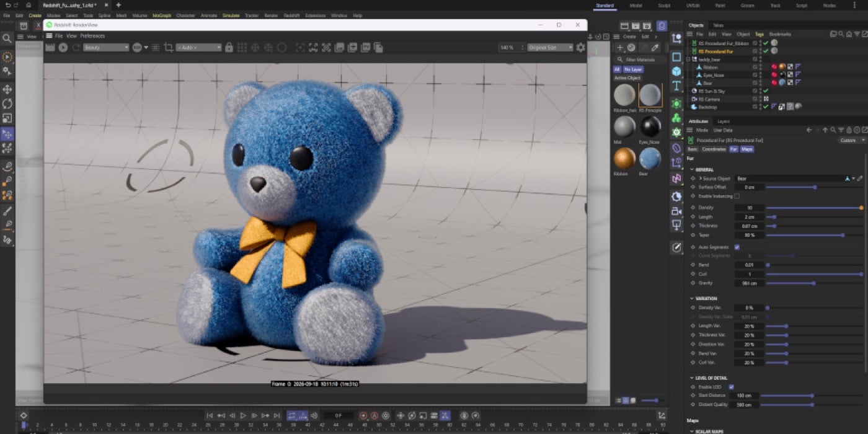Switch to the Layers tab
Viewport: 868px width, 434px height.
click(x=724, y=122)
